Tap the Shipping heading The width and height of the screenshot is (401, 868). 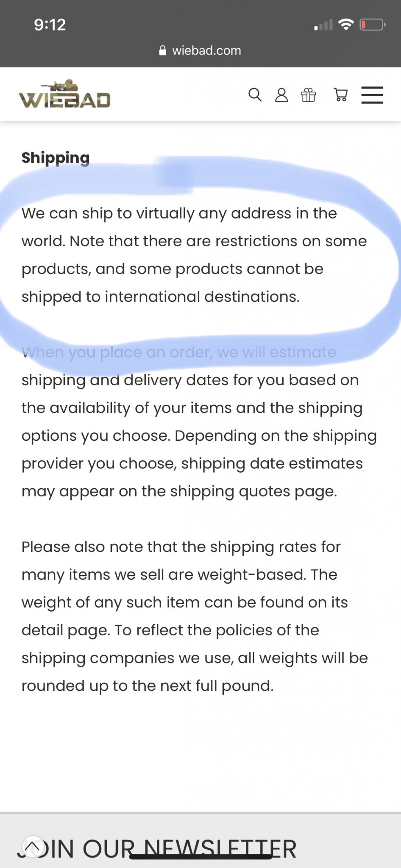point(56,158)
